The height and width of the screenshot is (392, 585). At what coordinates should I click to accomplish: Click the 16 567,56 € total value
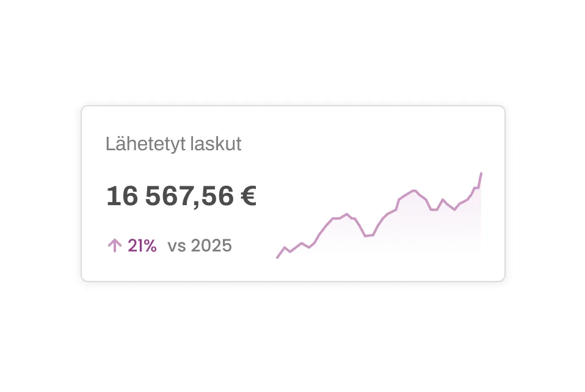(x=181, y=195)
